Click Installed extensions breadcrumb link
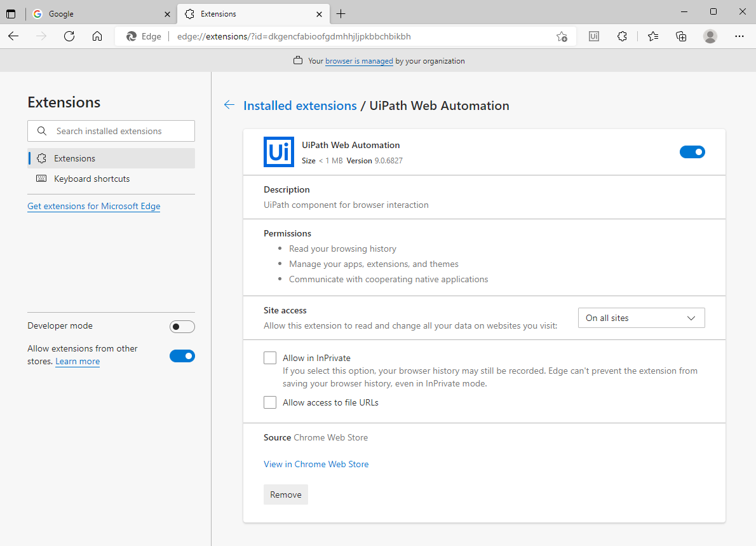The width and height of the screenshot is (756, 546). tap(300, 106)
